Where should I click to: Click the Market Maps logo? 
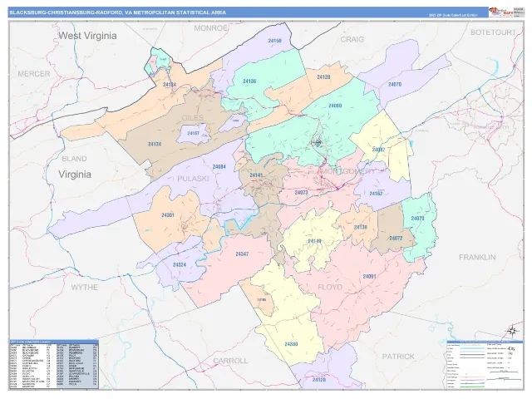point(500,12)
